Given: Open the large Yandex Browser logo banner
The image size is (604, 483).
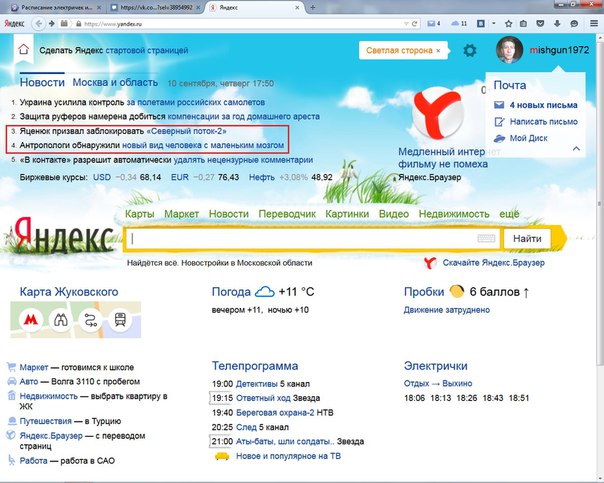Looking at the screenshot, I should [x=438, y=114].
